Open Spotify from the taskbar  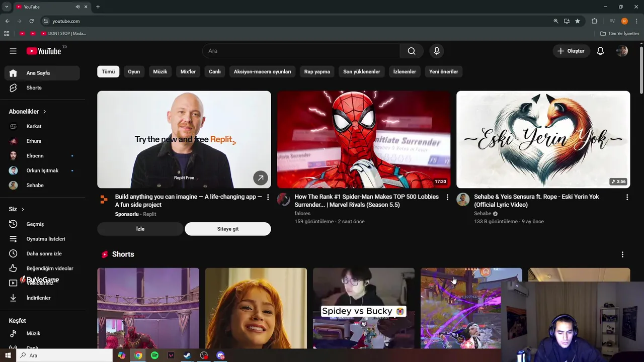154,355
